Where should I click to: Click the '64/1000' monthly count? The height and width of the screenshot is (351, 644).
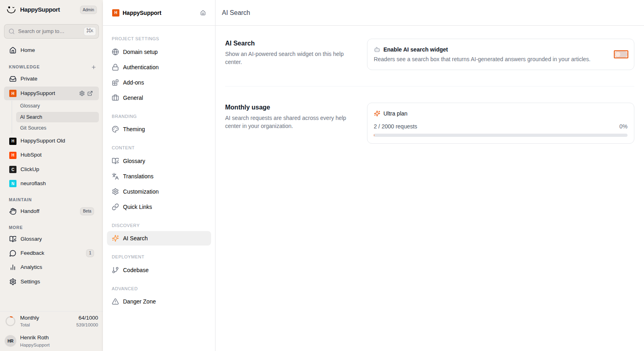(x=88, y=318)
